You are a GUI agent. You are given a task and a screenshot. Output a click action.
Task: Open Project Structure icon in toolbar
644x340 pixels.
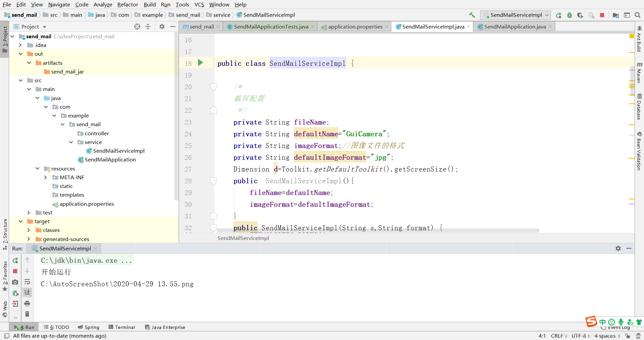615,15
